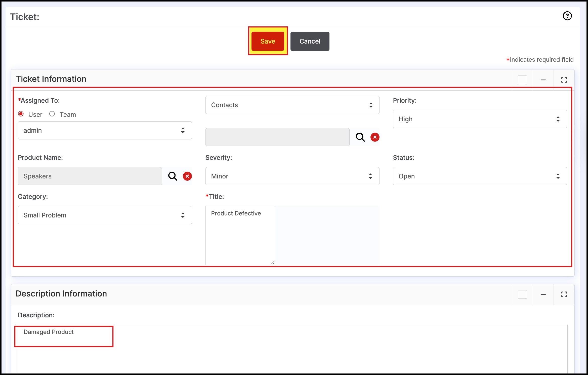Click the Speakers product name field
Viewport: 588px width, 375px height.
point(90,176)
